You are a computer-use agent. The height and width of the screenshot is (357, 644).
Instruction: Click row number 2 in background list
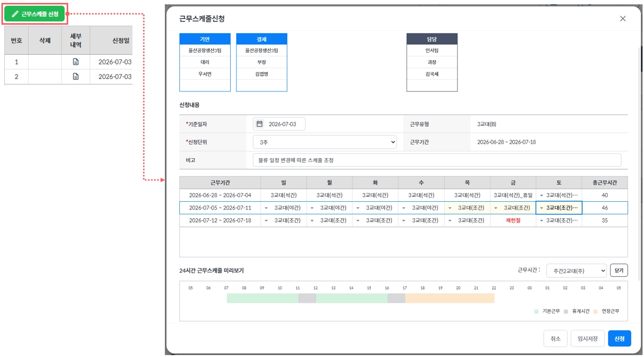[16, 76]
